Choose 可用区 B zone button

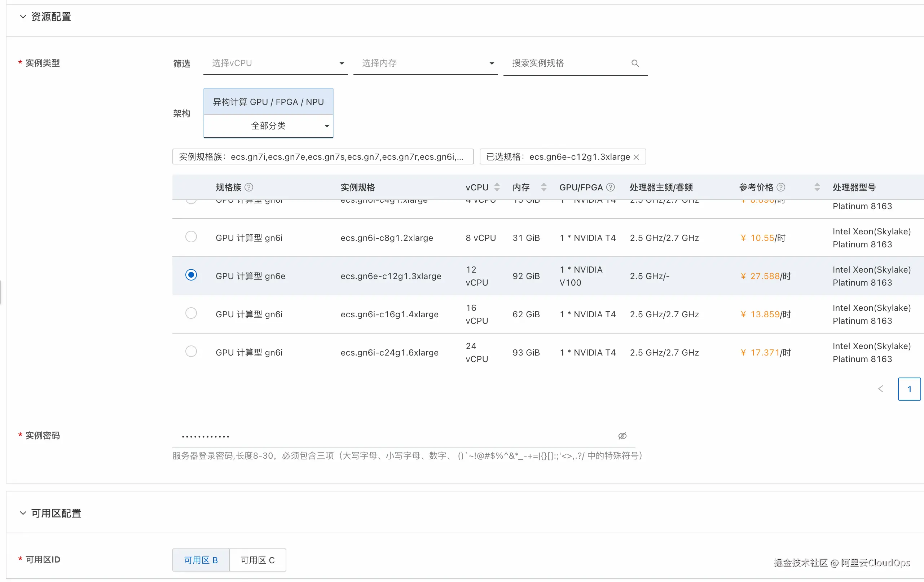click(x=201, y=560)
